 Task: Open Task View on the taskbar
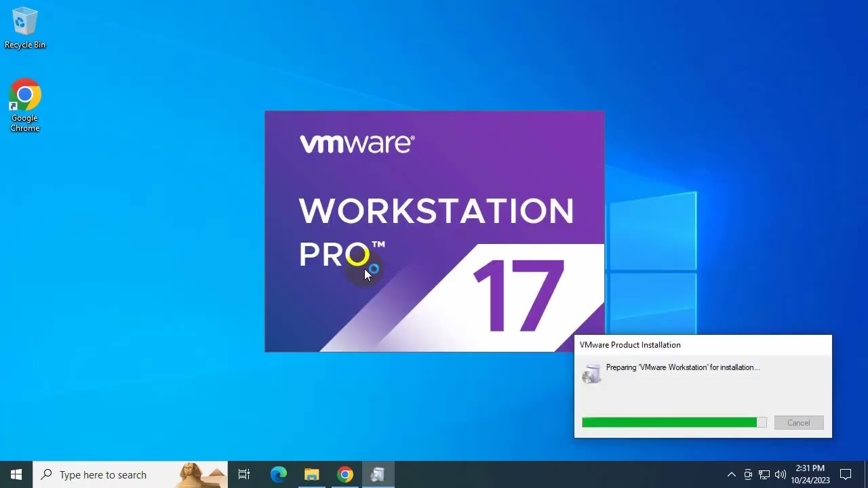click(244, 474)
